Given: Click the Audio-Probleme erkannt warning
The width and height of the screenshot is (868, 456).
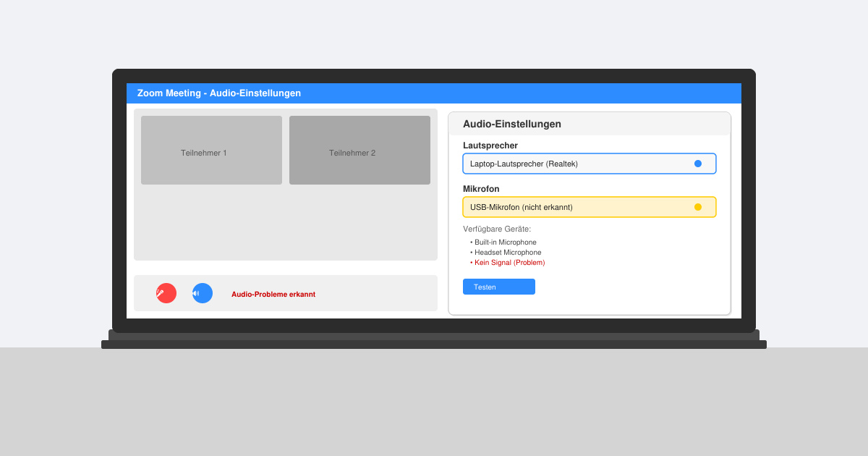Looking at the screenshot, I should pyautogui.click(x=273, y=295).
